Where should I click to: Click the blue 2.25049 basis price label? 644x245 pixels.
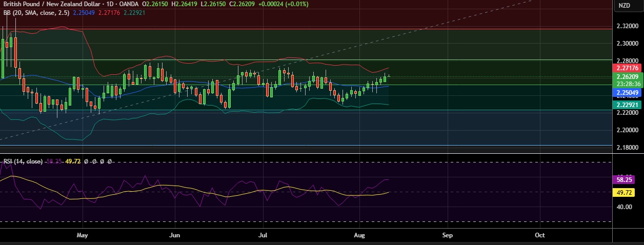click(628, 93)
